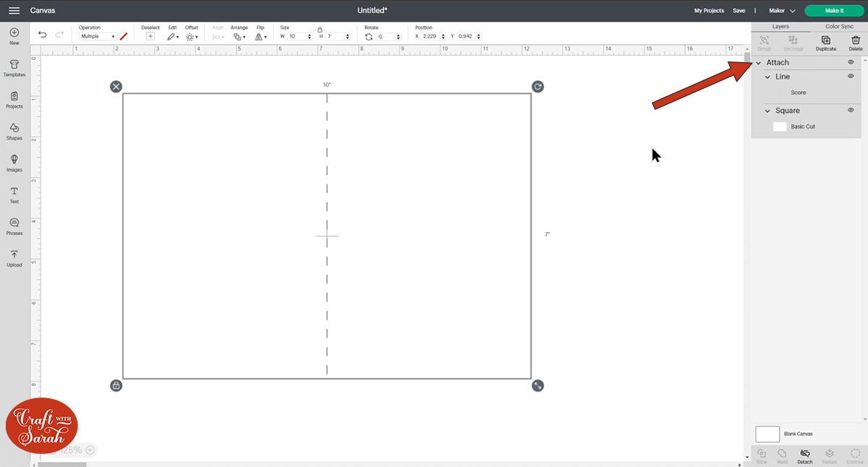The height and width of the screenshot is (467, 868).
Task: Click the resize handle on the selection box
Action: pos(537,385)
